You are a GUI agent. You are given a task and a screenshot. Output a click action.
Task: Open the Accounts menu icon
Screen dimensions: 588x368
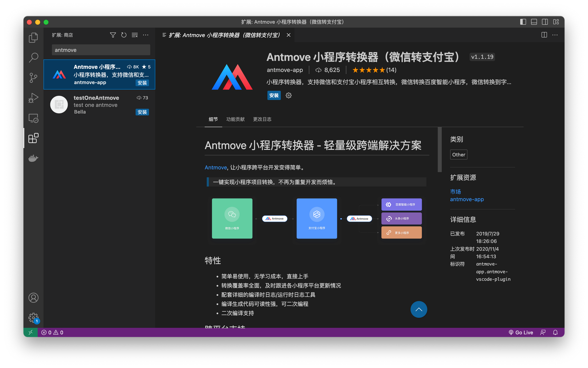[x=34, y=298]
